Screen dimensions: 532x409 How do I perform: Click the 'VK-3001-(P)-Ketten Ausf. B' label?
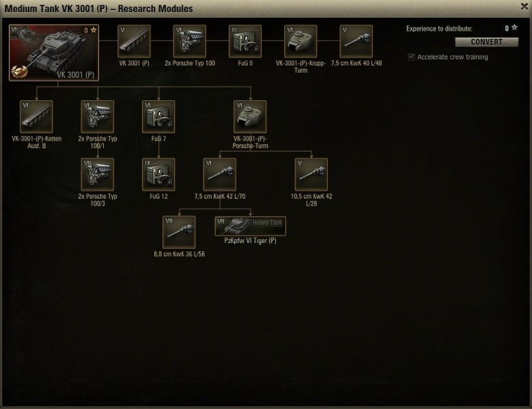pos(36,142)
